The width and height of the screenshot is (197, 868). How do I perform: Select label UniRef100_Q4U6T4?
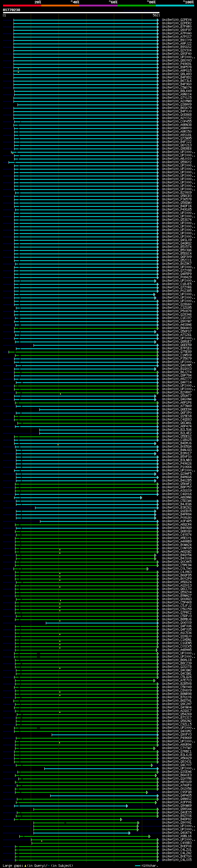click(x=177, y=833)
